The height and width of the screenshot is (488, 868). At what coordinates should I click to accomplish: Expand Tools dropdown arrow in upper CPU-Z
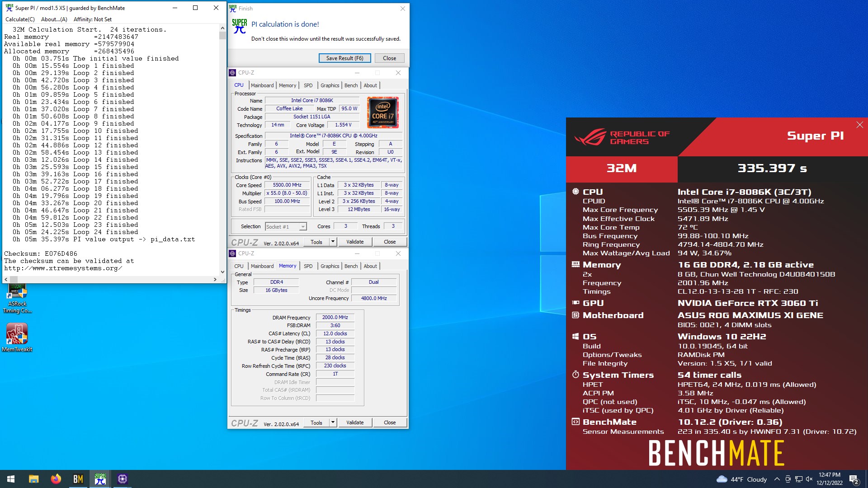(x=333, y=242)
